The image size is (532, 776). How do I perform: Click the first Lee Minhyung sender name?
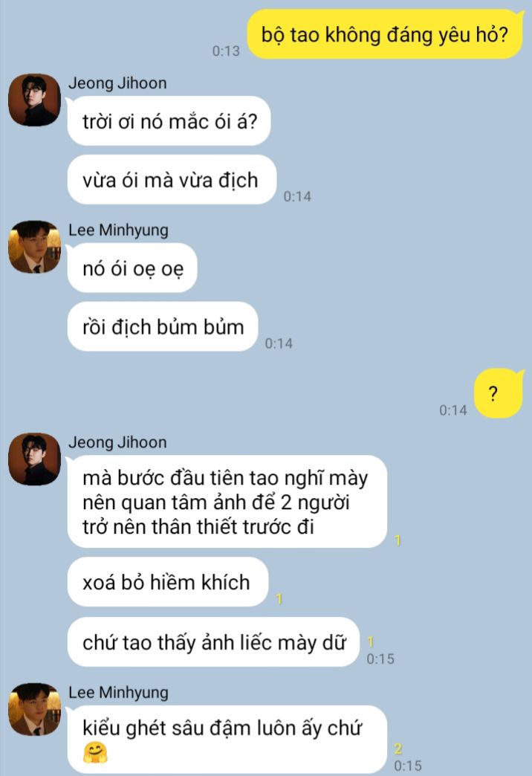[118, 230]
